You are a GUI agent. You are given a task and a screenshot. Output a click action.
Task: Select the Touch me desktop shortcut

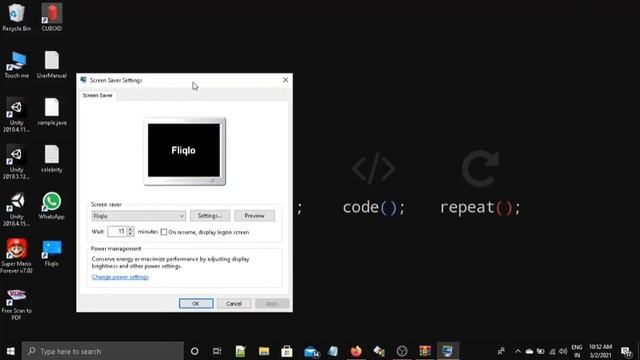(x=16, y=64)
